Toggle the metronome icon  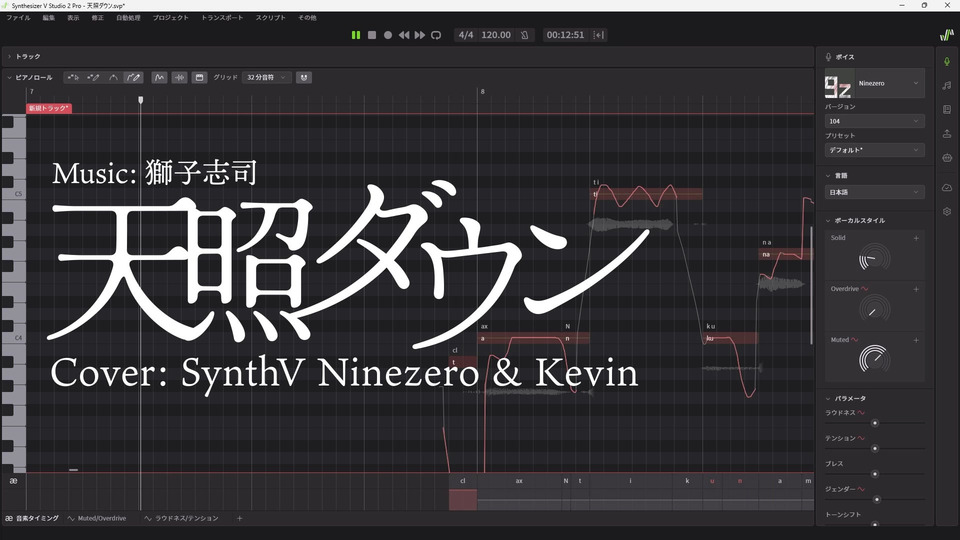525,35
